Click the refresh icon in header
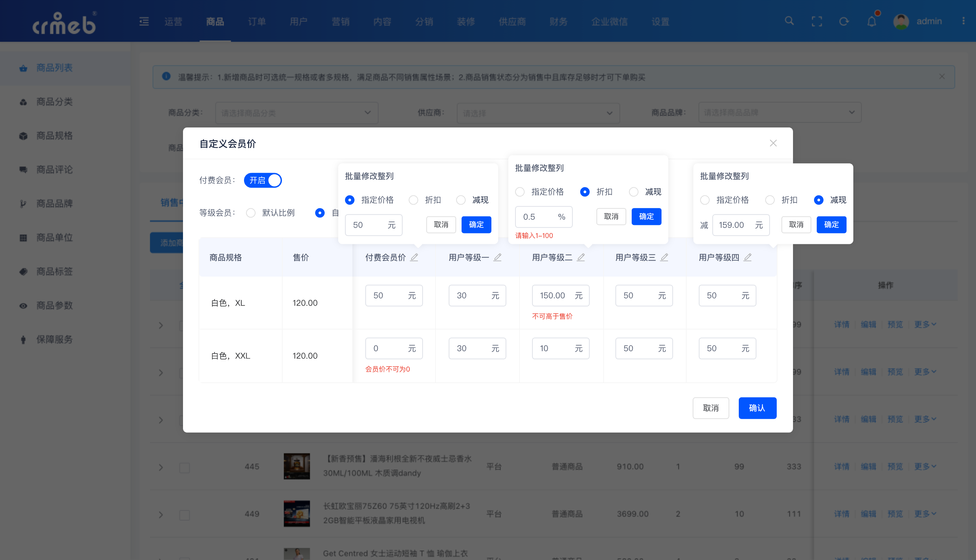Viewport: 976px width, 560px height. (844, 22)
